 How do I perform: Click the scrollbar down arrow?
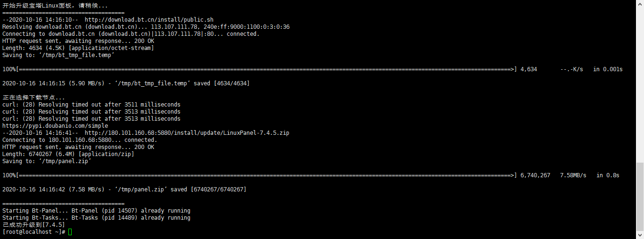(x=640, y=235)
